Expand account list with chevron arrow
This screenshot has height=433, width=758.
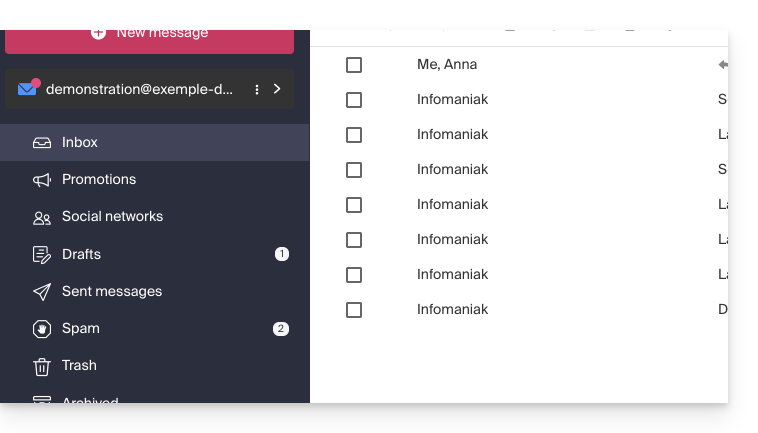(277, 89)
